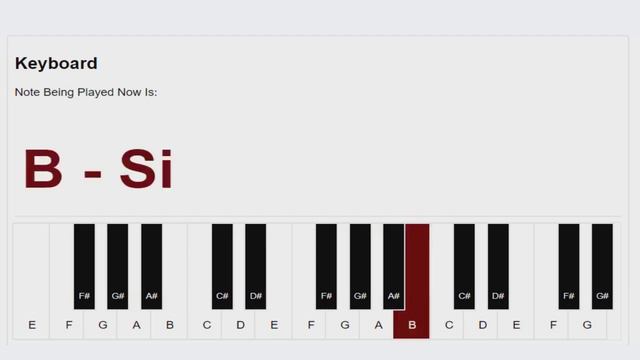The image size is (640, 360).
Task: Play the first C white key
Action: click(207, 324)
